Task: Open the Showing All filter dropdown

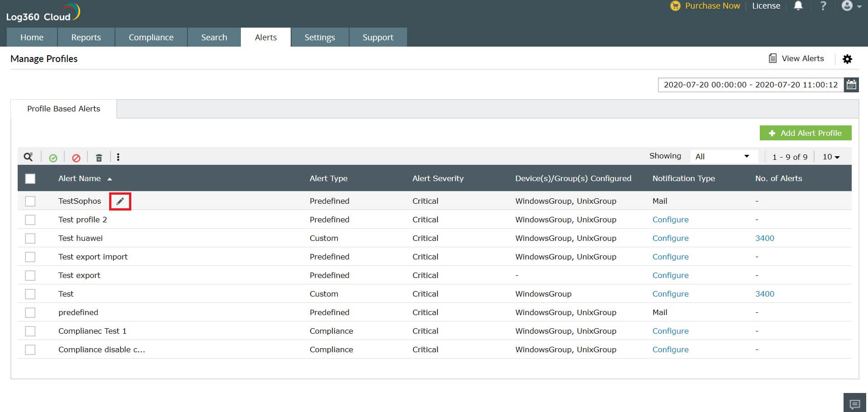Action: 723,156
